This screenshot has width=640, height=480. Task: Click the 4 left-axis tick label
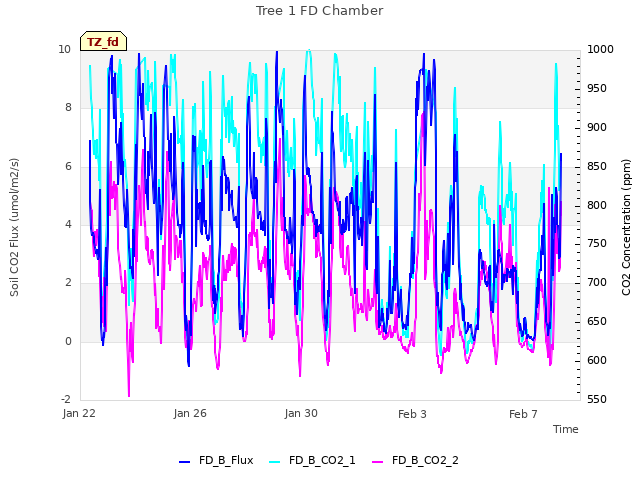click(x=68, y=224)
